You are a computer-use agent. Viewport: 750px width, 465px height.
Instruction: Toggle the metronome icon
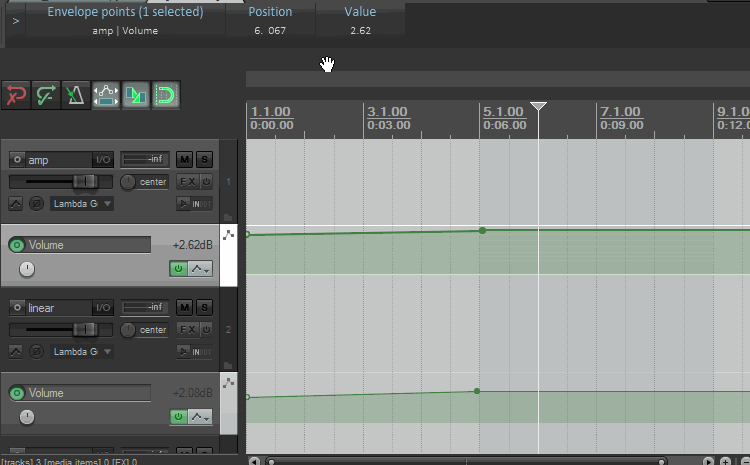point(76,95)
